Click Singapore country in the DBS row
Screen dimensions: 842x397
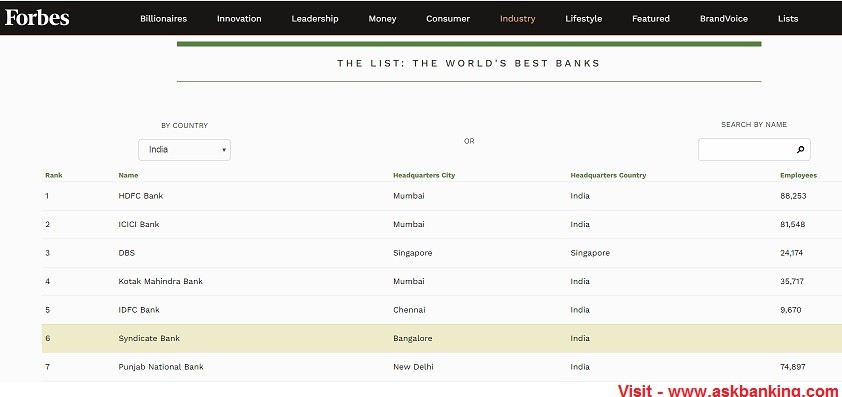[590, 253]
